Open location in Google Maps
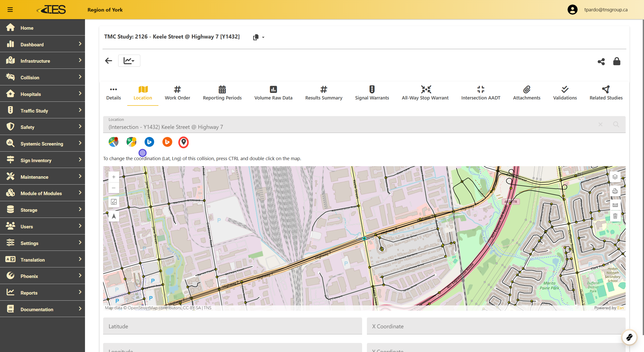 (x=113, y=142)
